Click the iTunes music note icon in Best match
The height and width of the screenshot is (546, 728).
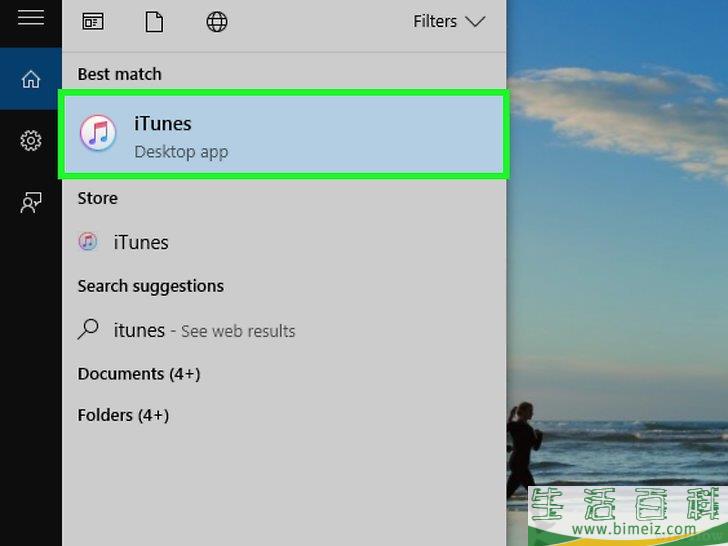click(98, 133)
